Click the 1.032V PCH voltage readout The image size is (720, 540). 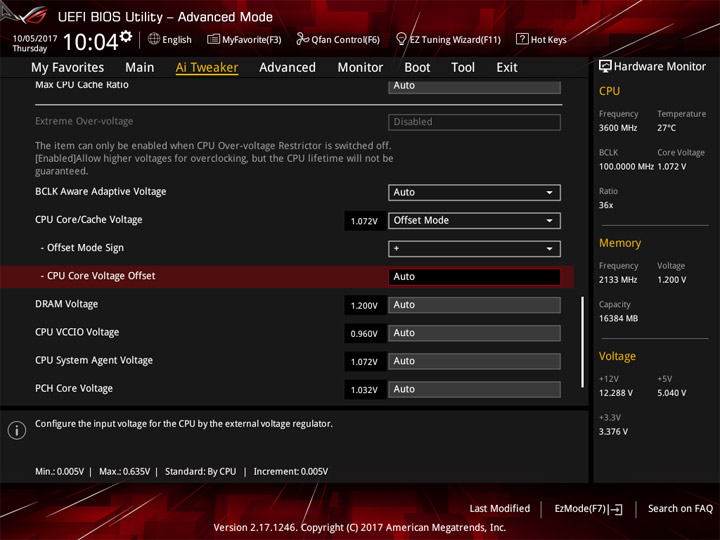365,390
